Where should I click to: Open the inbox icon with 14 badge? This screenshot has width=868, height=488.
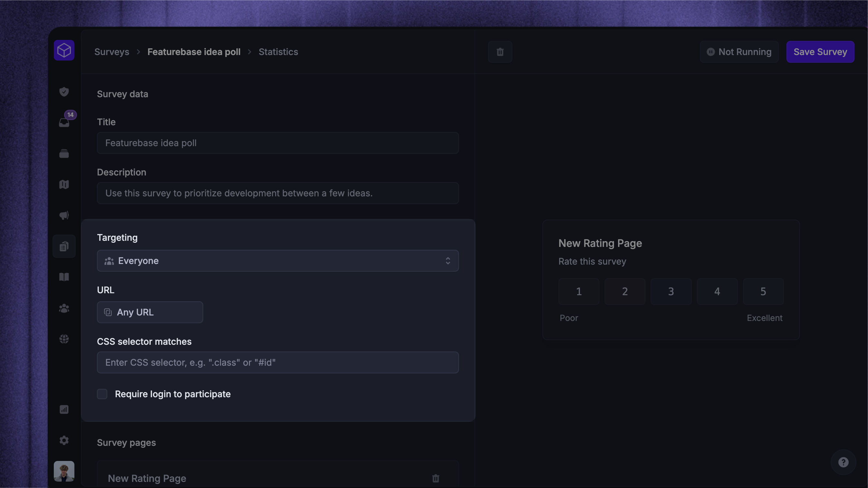click(x=64, y=123)
